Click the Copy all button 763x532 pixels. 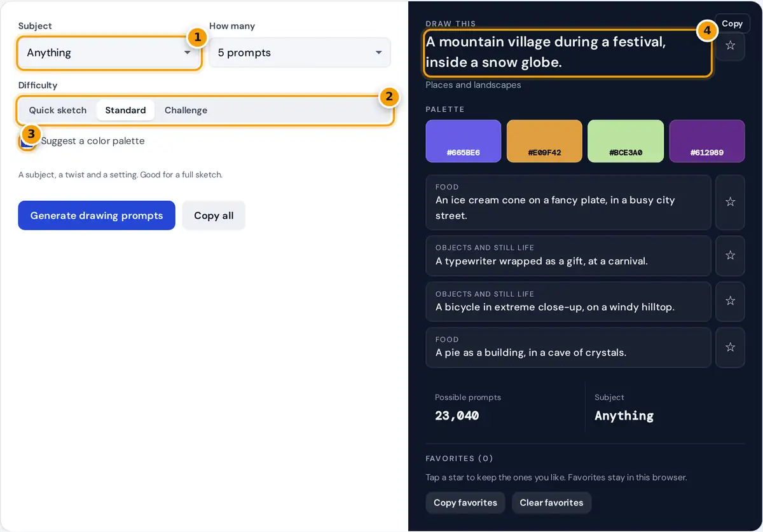[x=214, y=215]
